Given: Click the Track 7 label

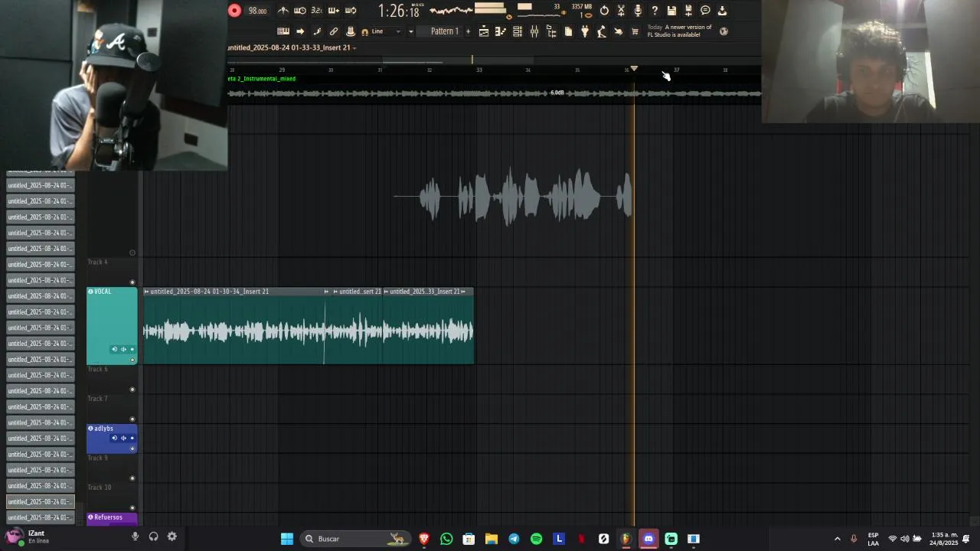Looking at the screenshot, I should point(97,399).
